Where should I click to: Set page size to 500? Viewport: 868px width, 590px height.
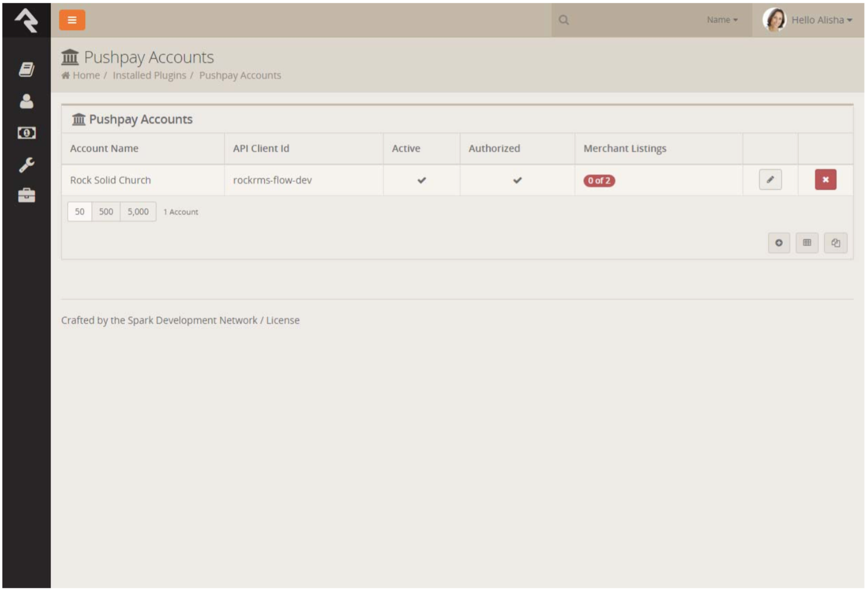click(x=105, y=212)
